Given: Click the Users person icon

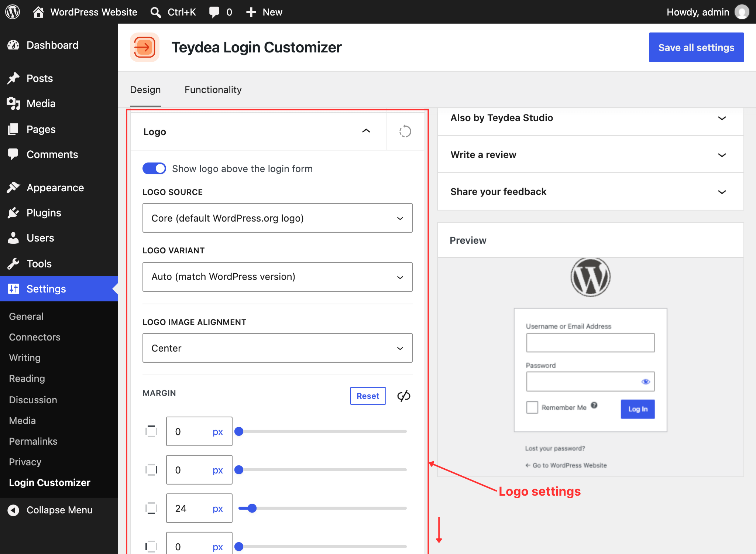Looking at the screenshot, I should (x=13, y=238).
